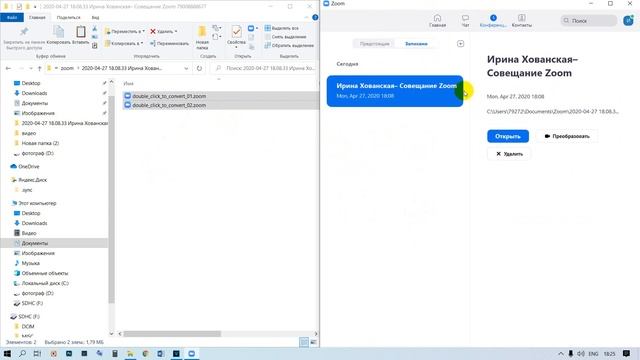
Task: Click Обратить выделение in ribbon
Action: coord(289,45)
